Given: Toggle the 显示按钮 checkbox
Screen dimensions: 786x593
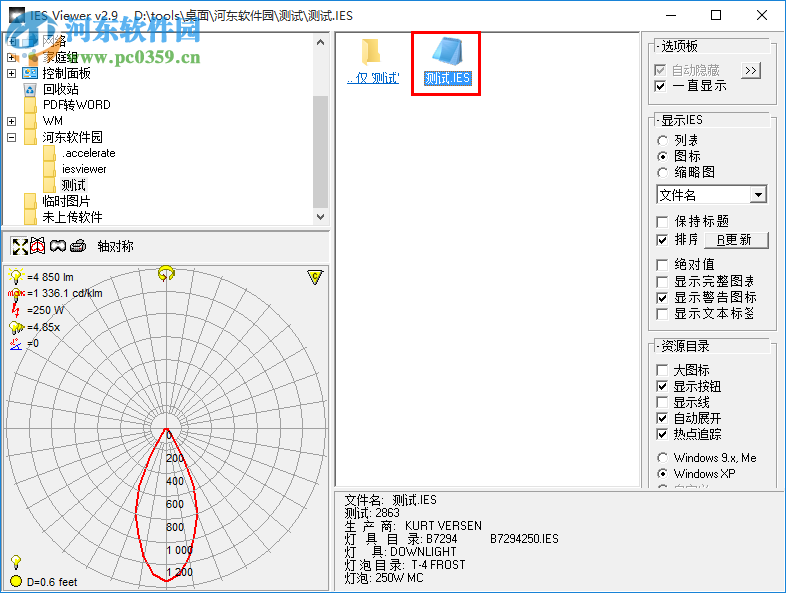Looking at the screenshot, I should [662, 386].
